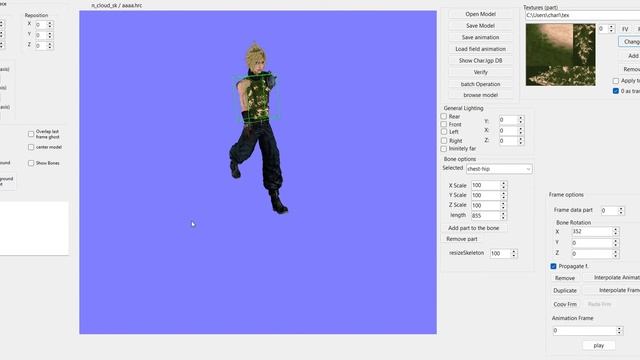Adjust General Lighting Y stepper
640x360 pixels.
(520, 120)
